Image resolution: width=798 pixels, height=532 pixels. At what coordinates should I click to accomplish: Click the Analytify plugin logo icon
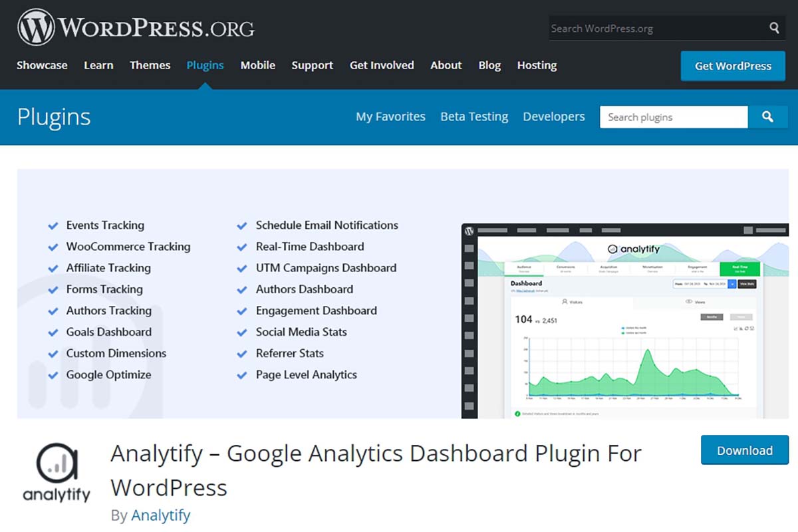pyautogui.click(x=57, y=473)
